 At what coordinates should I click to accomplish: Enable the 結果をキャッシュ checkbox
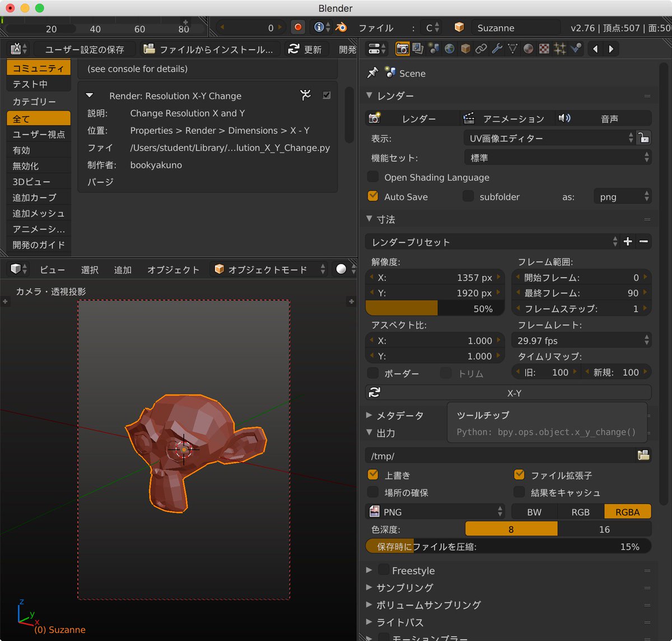(519, 492)
